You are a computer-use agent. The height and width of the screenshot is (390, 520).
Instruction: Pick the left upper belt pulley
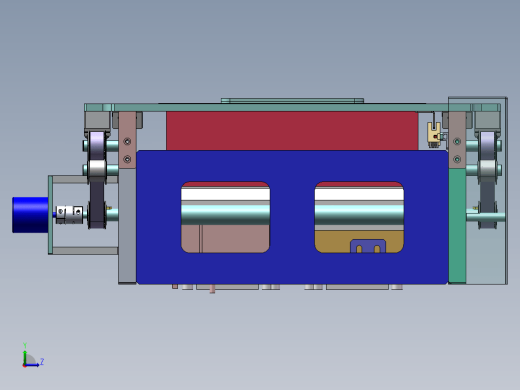click(97, 145)
